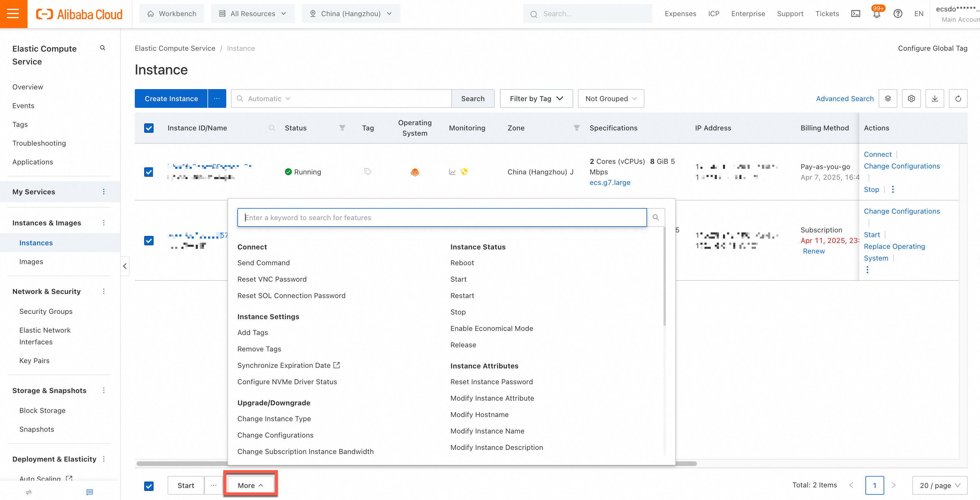Open Zone column filter funnel
The width and height of the screenshot is (980, 500).
pyautogui.click(x=577, y=128)
